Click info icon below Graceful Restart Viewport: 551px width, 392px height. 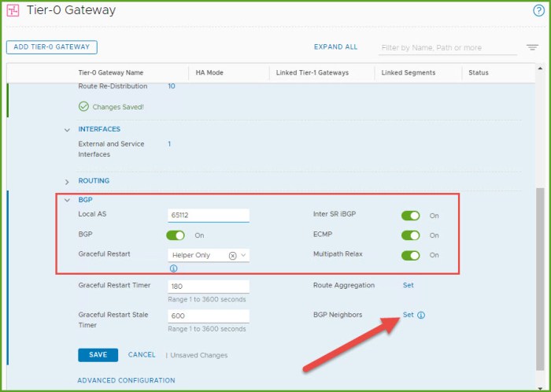point(173,269)
